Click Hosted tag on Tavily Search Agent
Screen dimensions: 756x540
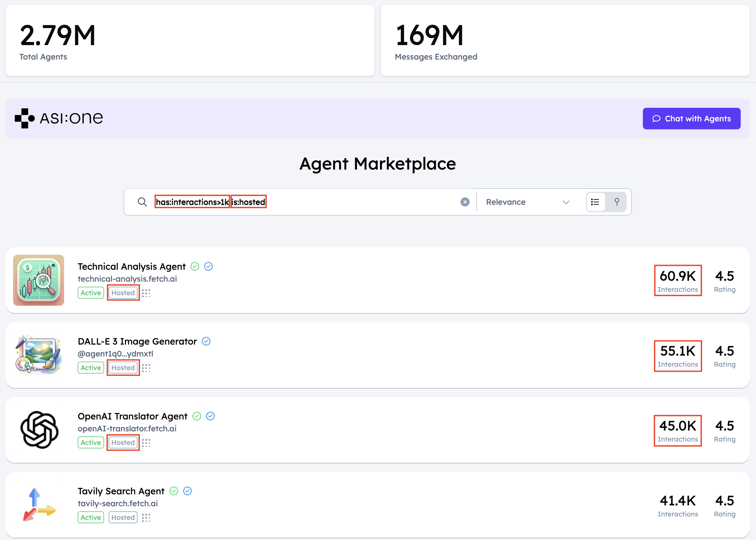point(123,517)
